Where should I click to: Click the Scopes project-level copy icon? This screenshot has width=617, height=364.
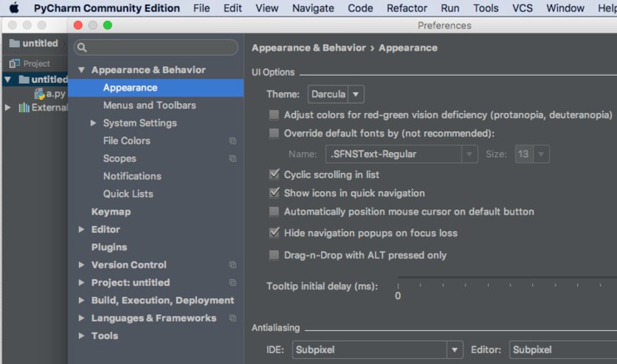[x=233, y=159]
